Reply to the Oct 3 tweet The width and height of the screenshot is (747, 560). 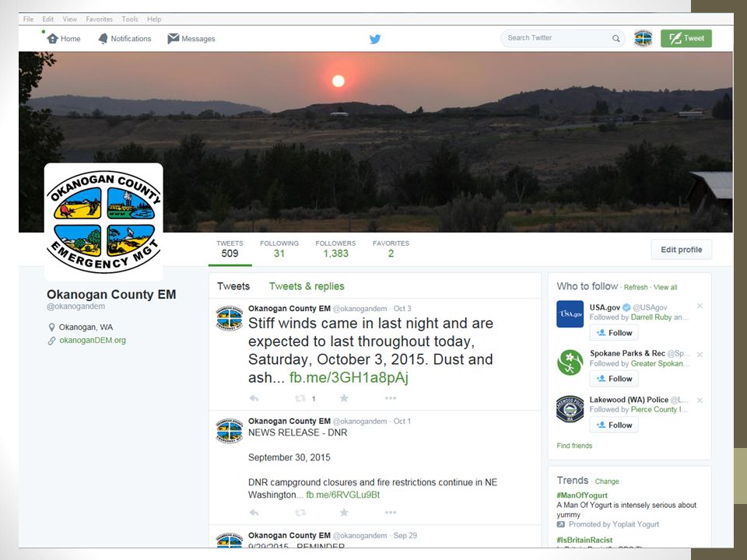254,398
